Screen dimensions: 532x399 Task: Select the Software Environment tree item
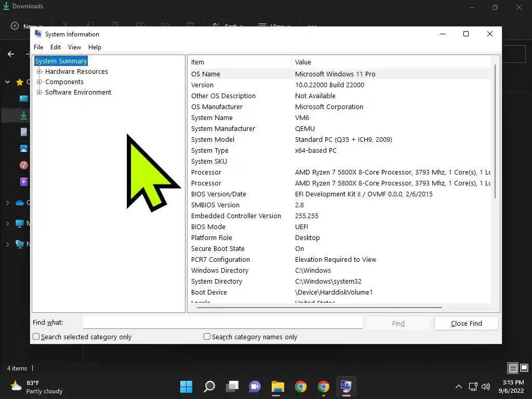coord(78,92)
